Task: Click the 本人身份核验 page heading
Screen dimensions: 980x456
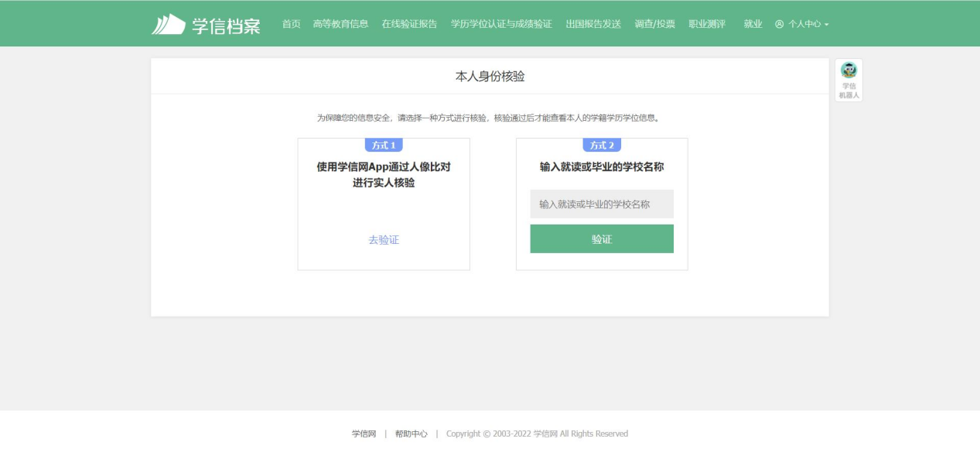Action: pos(490,77)
